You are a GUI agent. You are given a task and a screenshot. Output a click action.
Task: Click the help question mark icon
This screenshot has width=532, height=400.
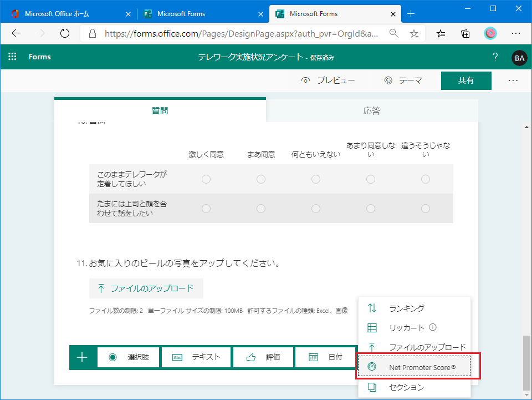pyautogui.click(x=495, y=57)
